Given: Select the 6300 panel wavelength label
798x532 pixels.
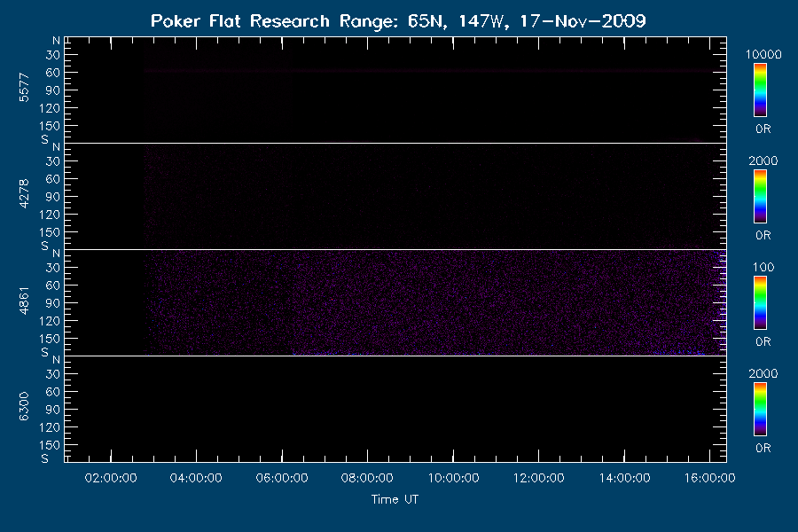Looking at the screenshot, I should pyautogui.click(x=24, y=407).
